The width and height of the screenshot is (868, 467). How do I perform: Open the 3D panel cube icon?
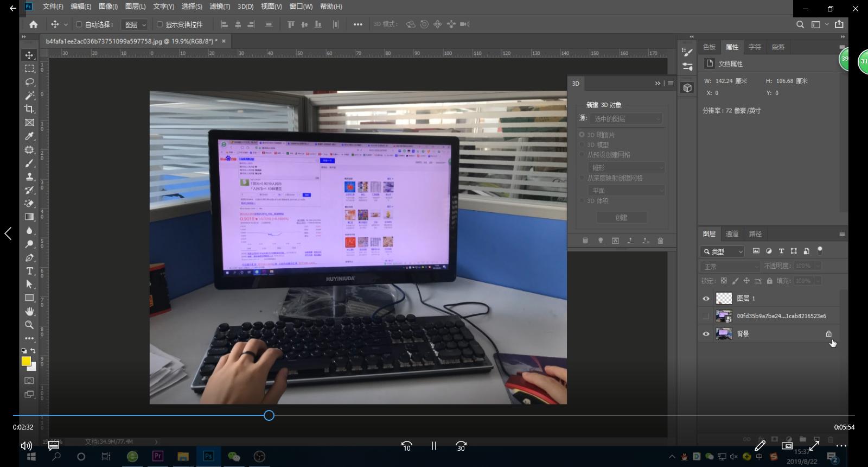[x=687, y=88]
